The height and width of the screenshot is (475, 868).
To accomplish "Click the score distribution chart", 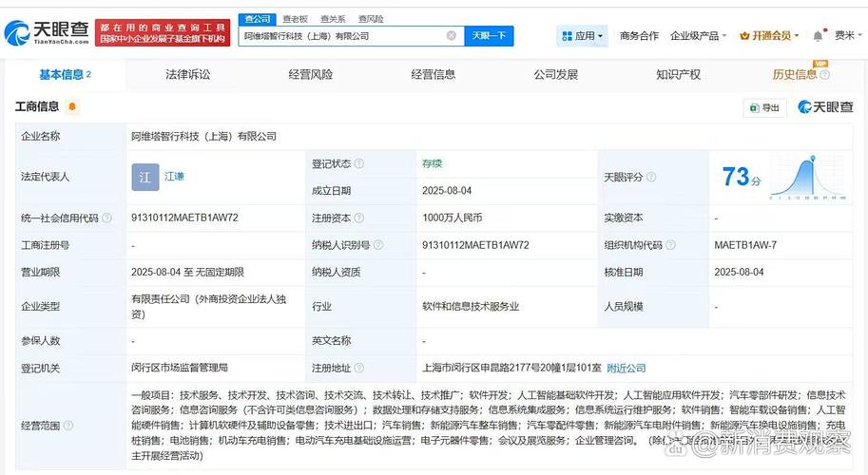I will (x=808, y=177).
